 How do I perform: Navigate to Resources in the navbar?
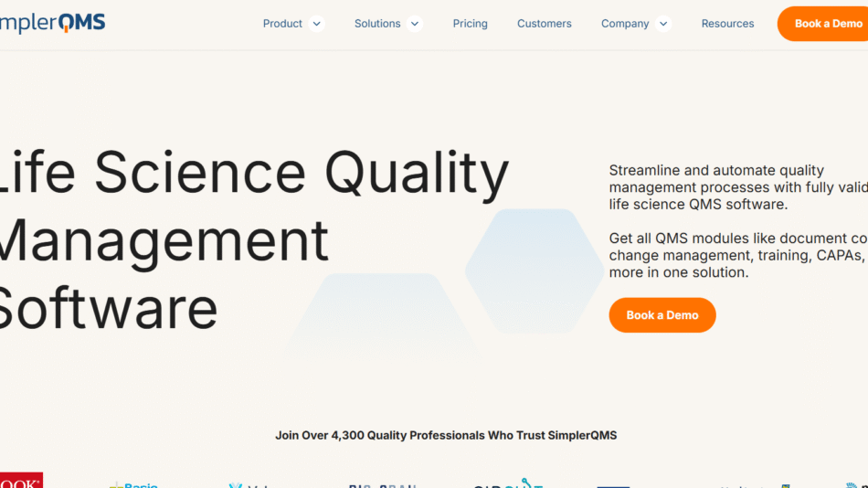click(x=727, y=24)
